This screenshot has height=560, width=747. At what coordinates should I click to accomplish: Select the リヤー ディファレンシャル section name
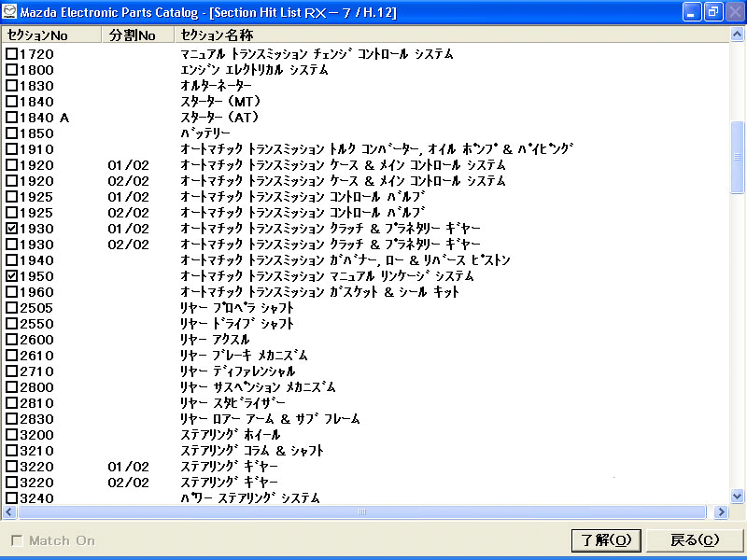[238, 371]
